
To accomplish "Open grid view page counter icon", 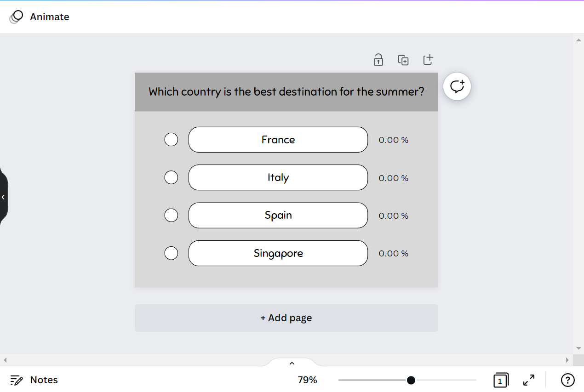I will [x=501, y=380].
